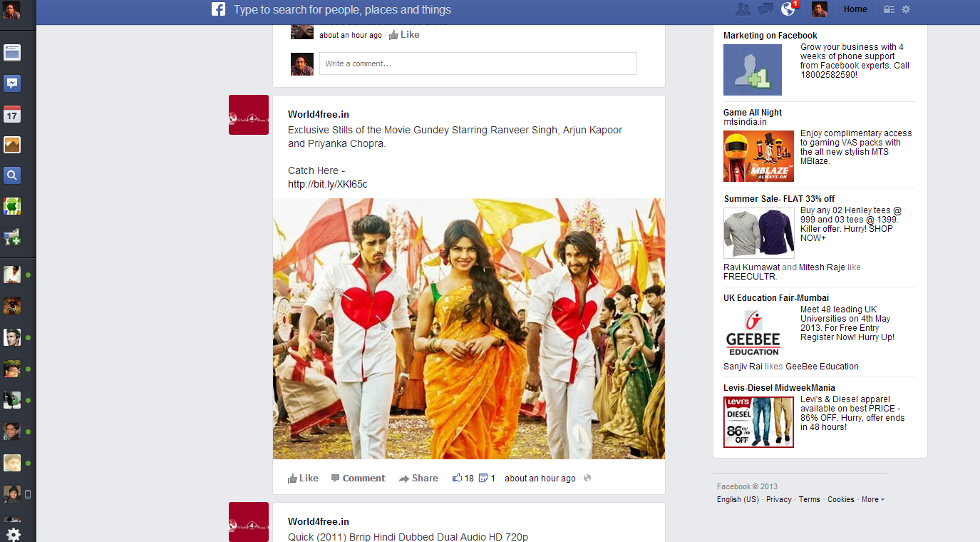Like the Gundey stills post

303,479
